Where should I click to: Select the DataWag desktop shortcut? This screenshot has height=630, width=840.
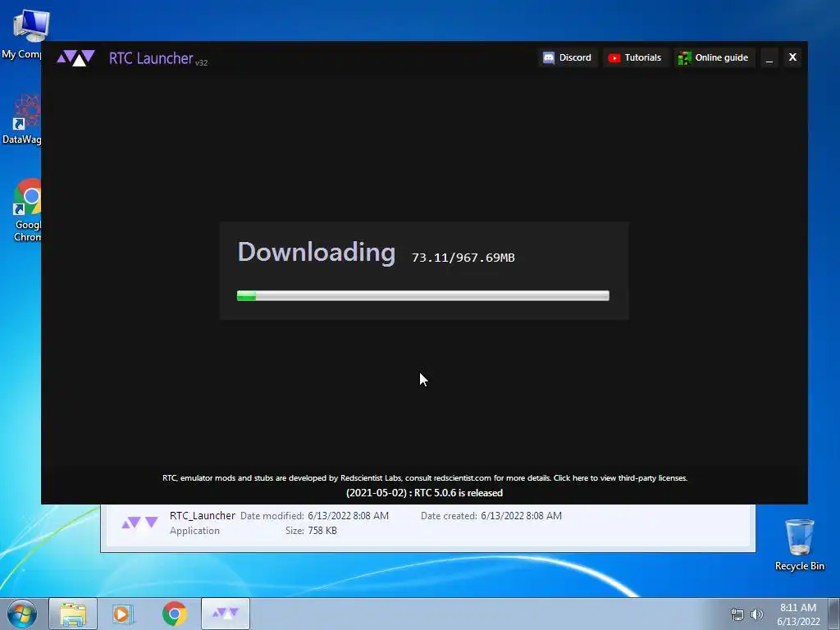point(21,119)
